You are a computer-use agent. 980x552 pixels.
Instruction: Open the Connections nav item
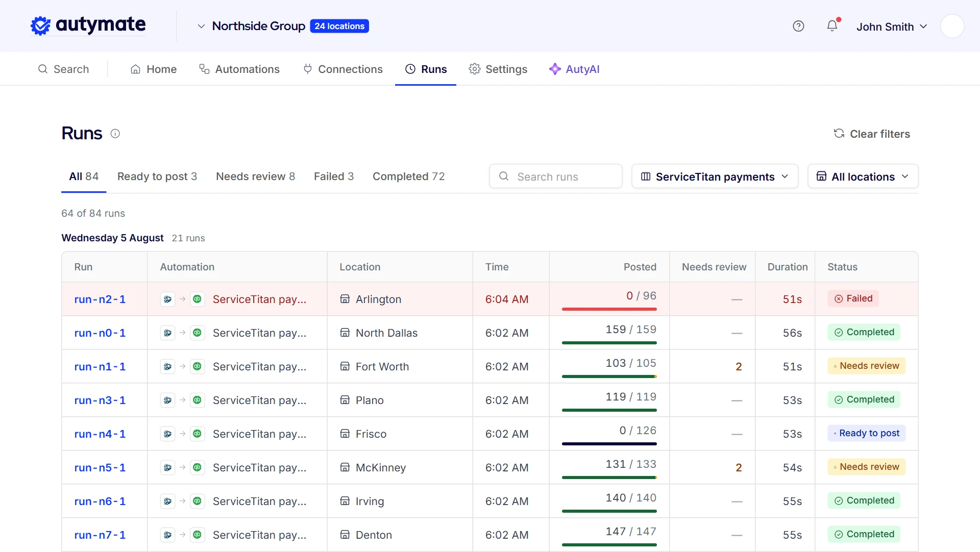342,69
